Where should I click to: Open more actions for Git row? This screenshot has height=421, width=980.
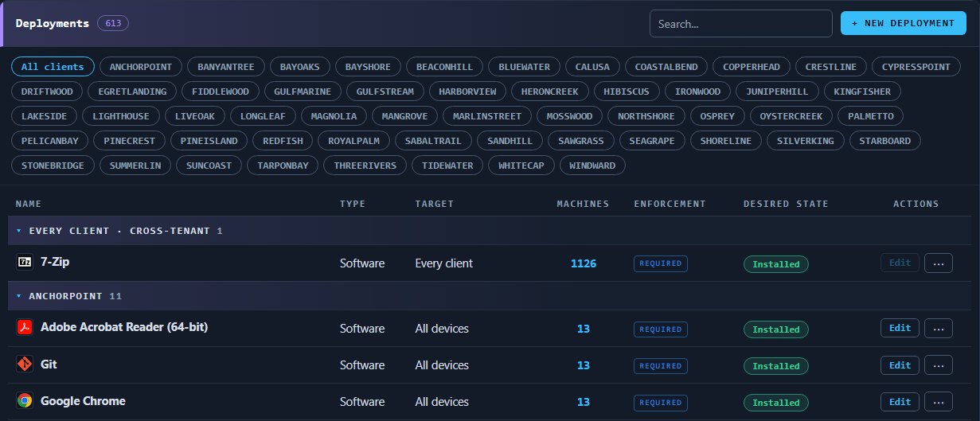coord(938,365)
